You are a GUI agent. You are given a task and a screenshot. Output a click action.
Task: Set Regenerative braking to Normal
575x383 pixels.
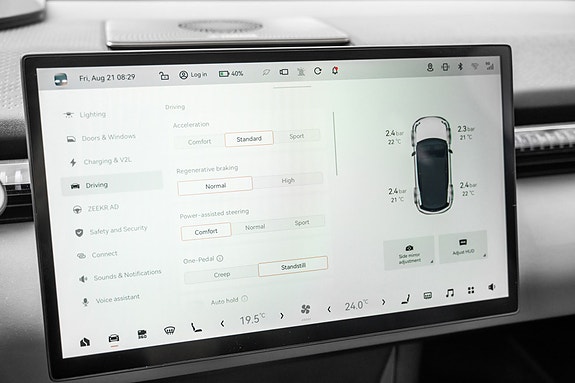[x=215, y=186]
